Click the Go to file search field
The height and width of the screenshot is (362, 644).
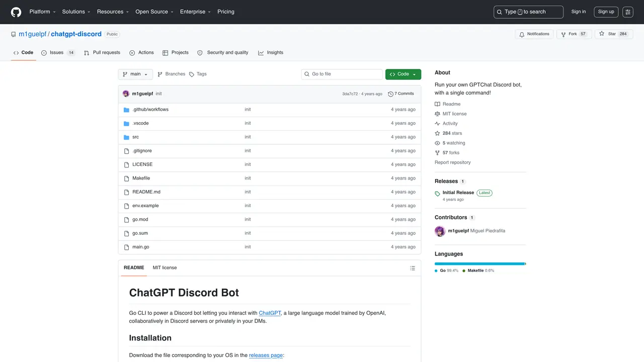click(x=342, y=74)
